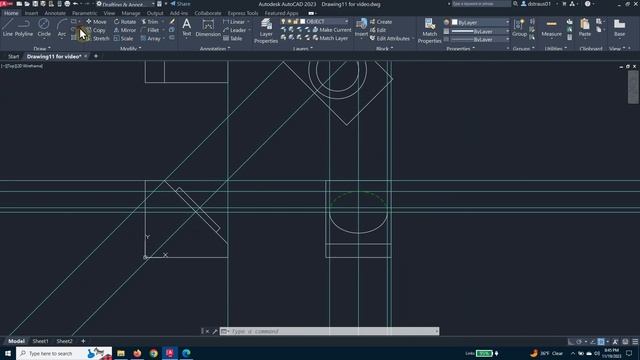Image resolution: width=640 pixels, height=360 pixels.
Task: Click the Erase pencil icon in Modify
Action: pos(172,22)
